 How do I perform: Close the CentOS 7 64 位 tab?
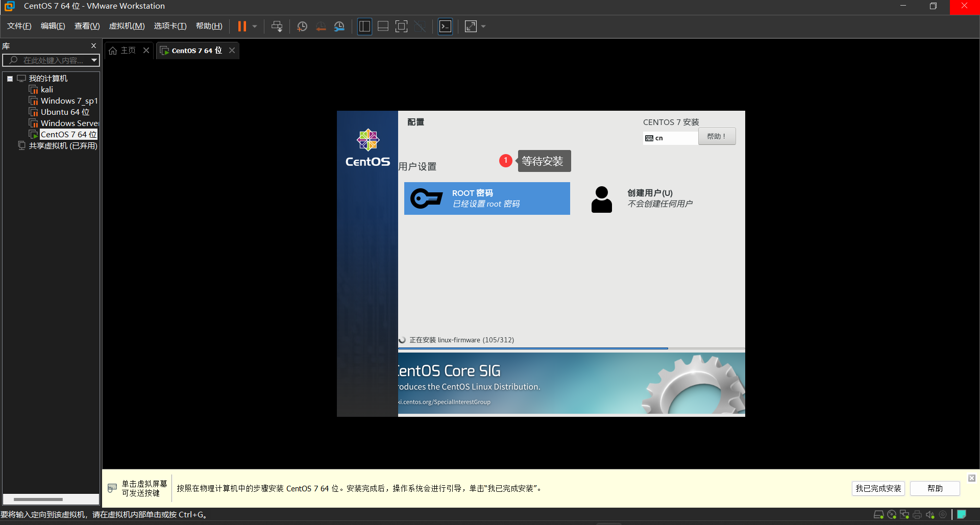pos(232,50)
